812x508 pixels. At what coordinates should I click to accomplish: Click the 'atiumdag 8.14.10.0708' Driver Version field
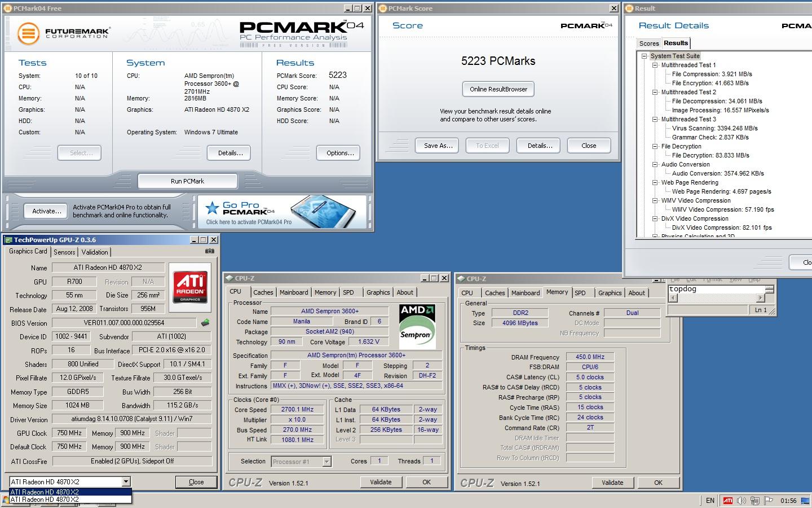[132, 419]
